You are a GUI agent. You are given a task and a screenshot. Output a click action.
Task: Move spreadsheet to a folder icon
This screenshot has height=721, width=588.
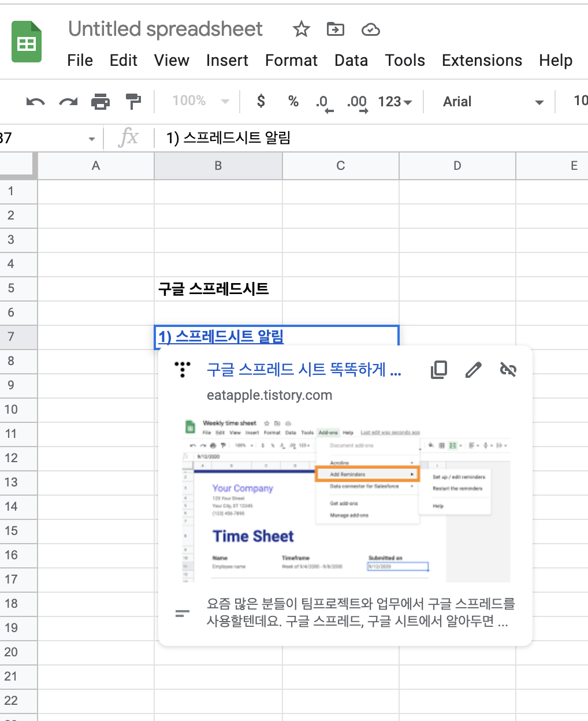pyautogui.click(x=335, y=29)
